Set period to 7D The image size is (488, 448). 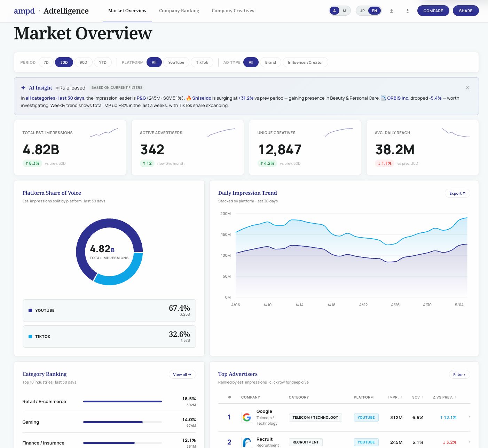(46, 62)
